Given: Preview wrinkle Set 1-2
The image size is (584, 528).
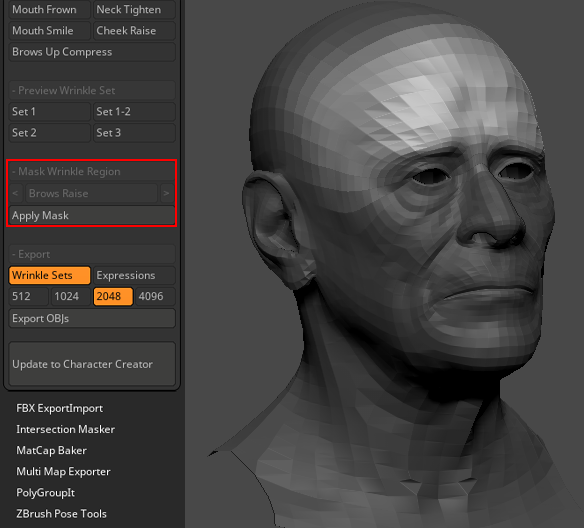Looking at the screenshot, I should coord(134,111).
